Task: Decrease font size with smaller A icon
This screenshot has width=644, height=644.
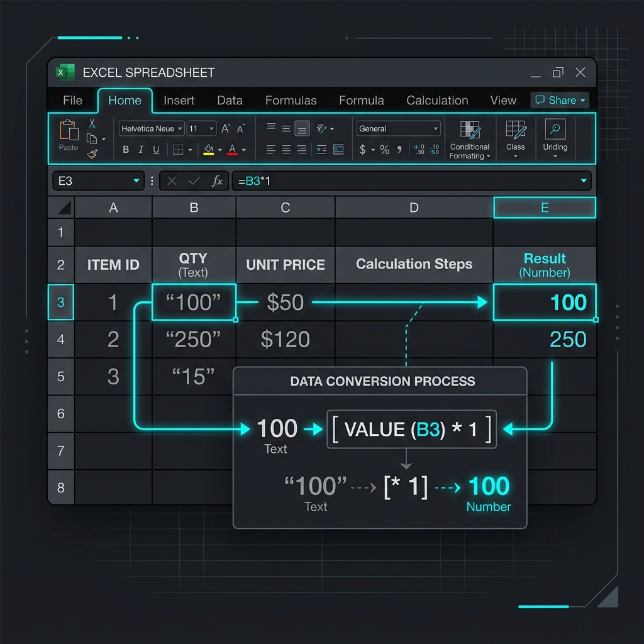Action: tap(241, 128)
